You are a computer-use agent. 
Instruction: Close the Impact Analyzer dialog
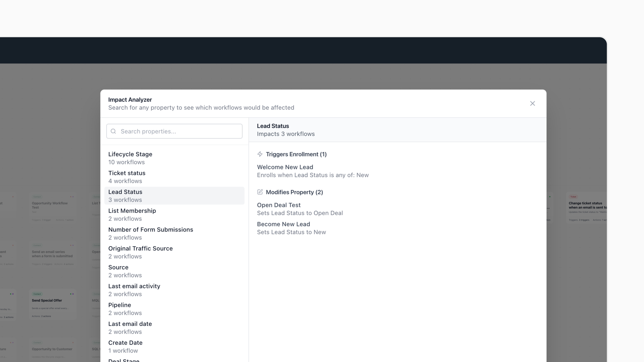click(x=532, y=103)
